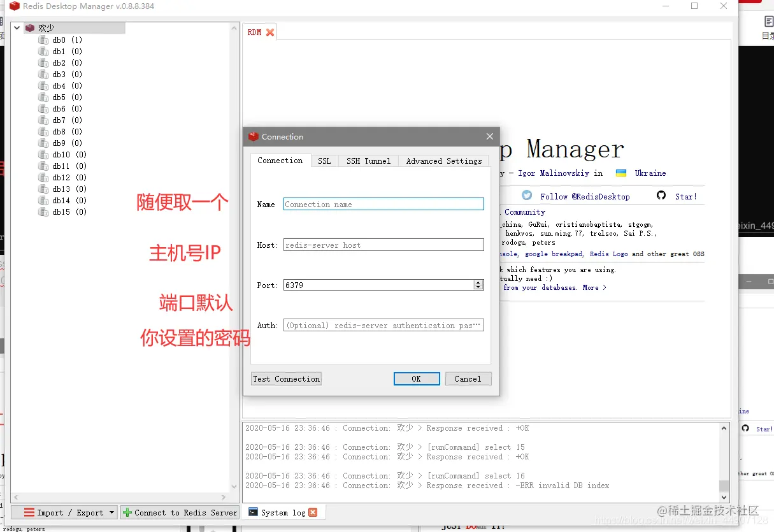This screenshot has width=774, height=532.
Task: Click the db5 database icon
Action: [x=43, y=97]
